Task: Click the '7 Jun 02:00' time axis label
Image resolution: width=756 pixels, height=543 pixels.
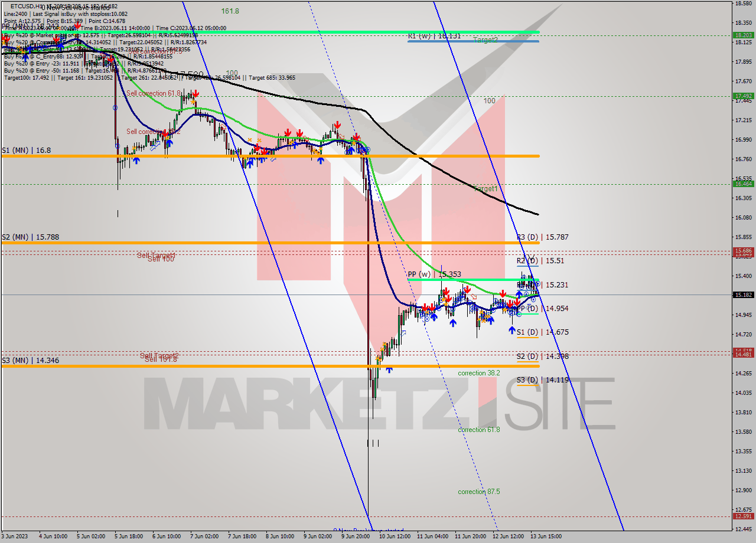Action: coord(204,537)
